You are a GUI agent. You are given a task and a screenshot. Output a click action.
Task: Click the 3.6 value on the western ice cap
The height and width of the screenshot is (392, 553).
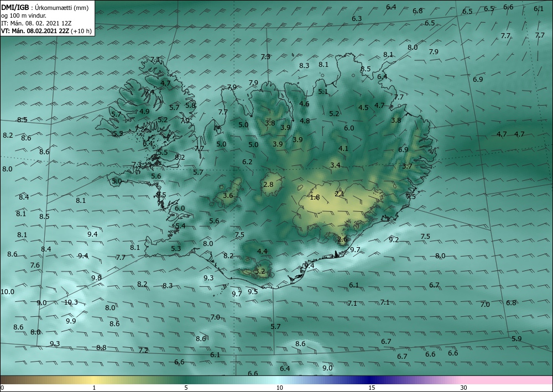(x=228, y=195)
